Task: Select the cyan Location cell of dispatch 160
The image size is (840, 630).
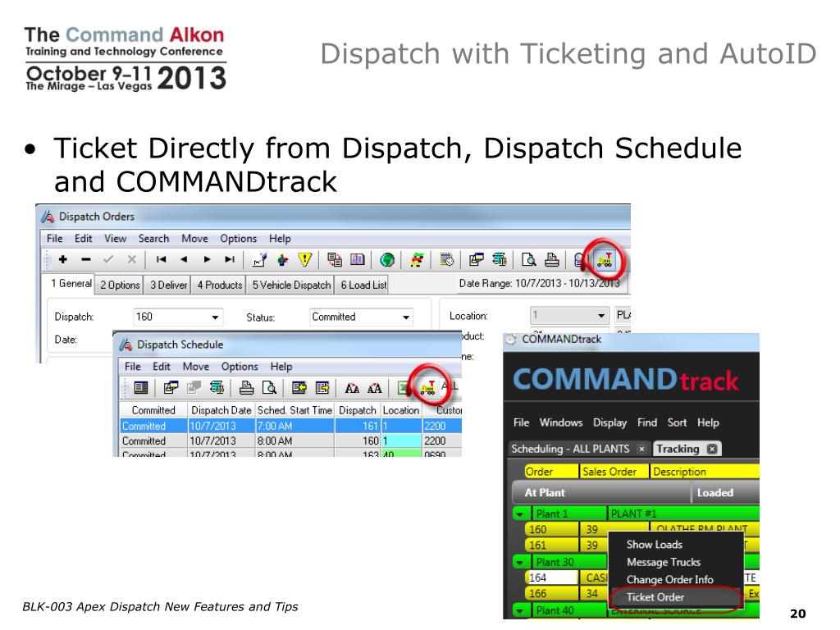Action: [401, 441]
